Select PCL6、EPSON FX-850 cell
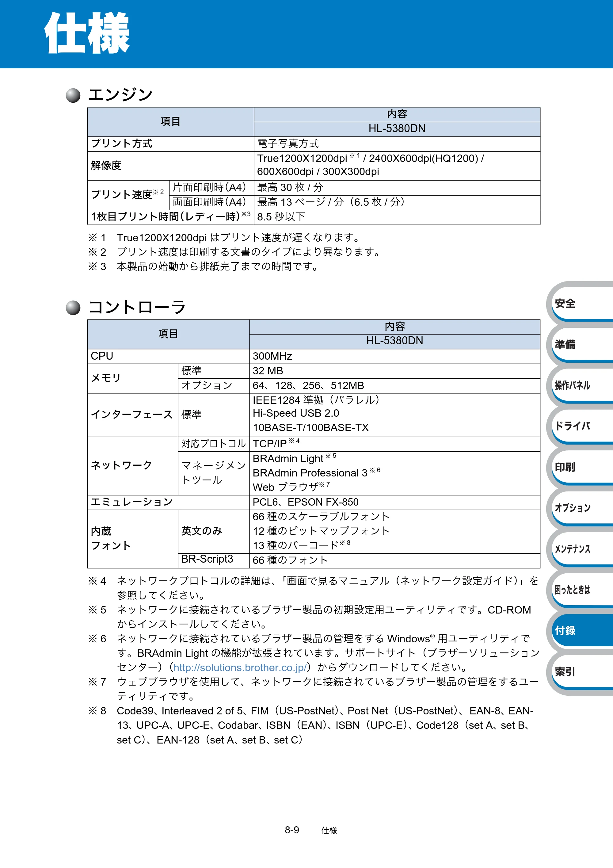 (394, 503)
